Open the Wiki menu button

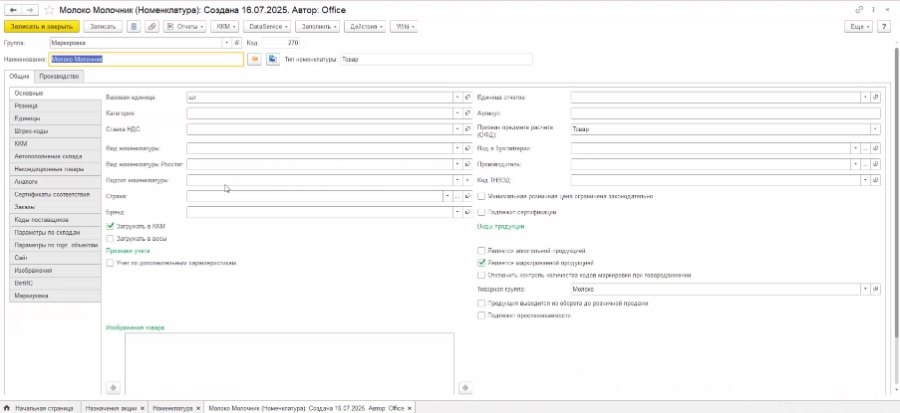(404, 26)
